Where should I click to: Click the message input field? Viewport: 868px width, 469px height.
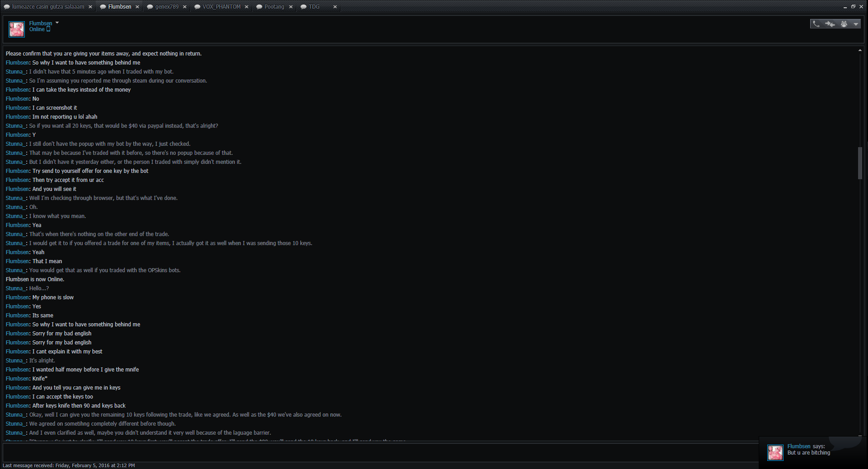pos(379,452)
